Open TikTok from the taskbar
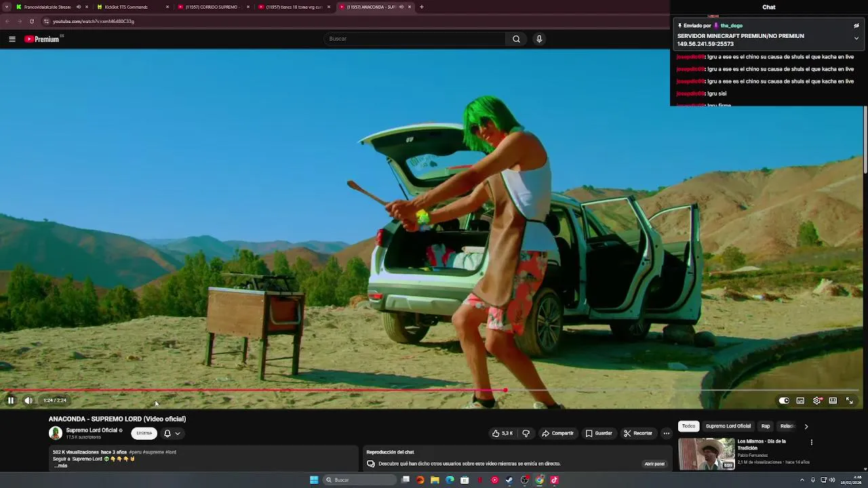868x488 pixels. 554,480
